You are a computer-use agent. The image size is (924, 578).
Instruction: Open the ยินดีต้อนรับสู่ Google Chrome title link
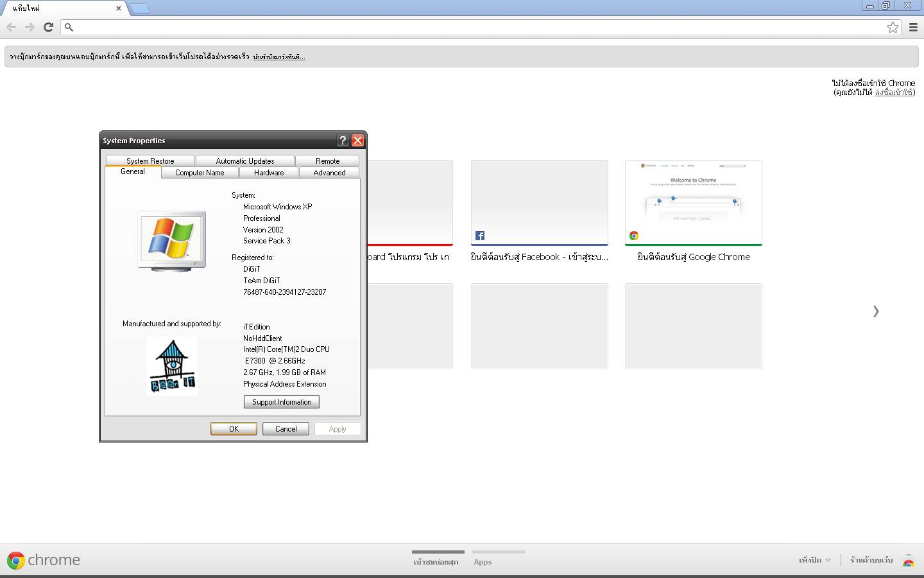click(694, 257)
